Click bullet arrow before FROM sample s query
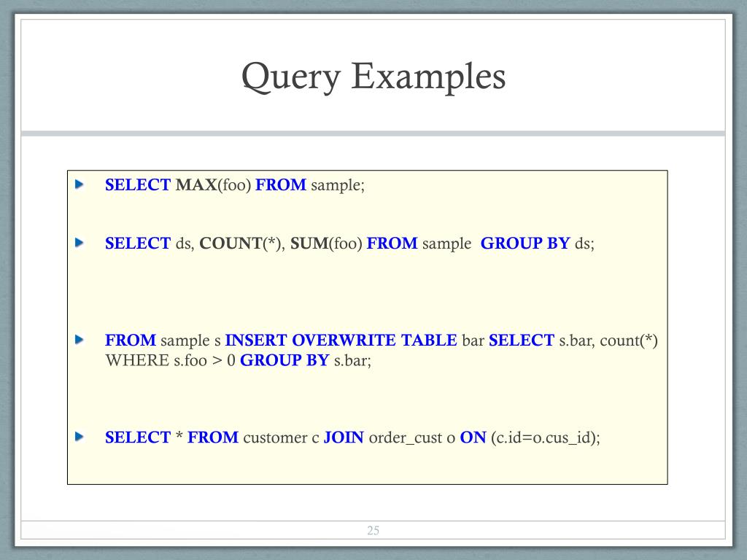This screenshot has width=747, height=560. coord(80,340)
